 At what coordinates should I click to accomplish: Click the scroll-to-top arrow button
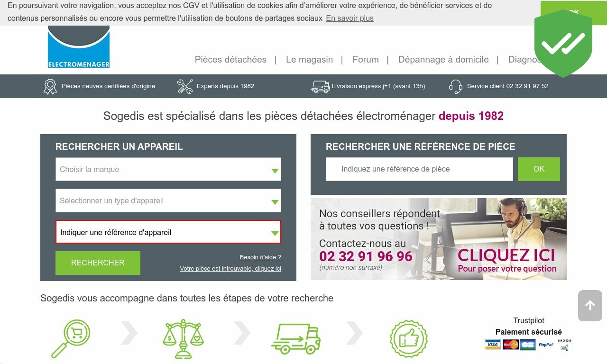point(590,306)
